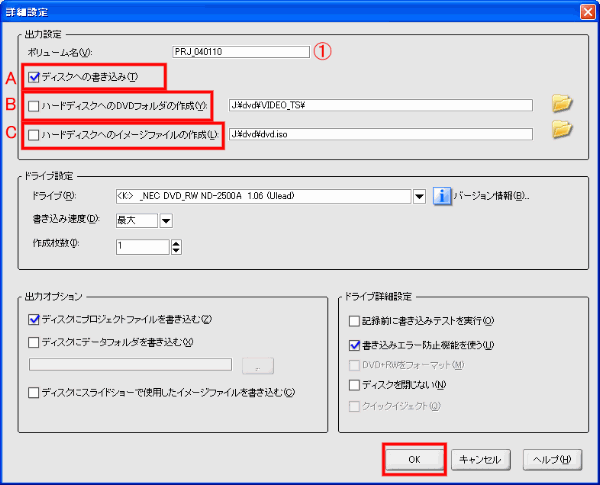Uncheck ディスクにプロジェクトファイルを書き込む option
This screenshot has width=600, height=485.
click(x=36, y=320)
